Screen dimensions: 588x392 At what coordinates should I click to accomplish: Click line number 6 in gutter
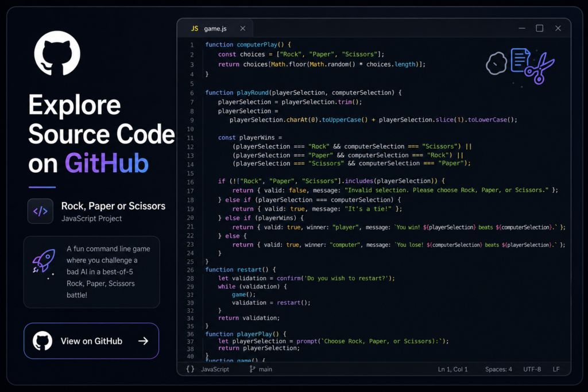click(192, 93)
